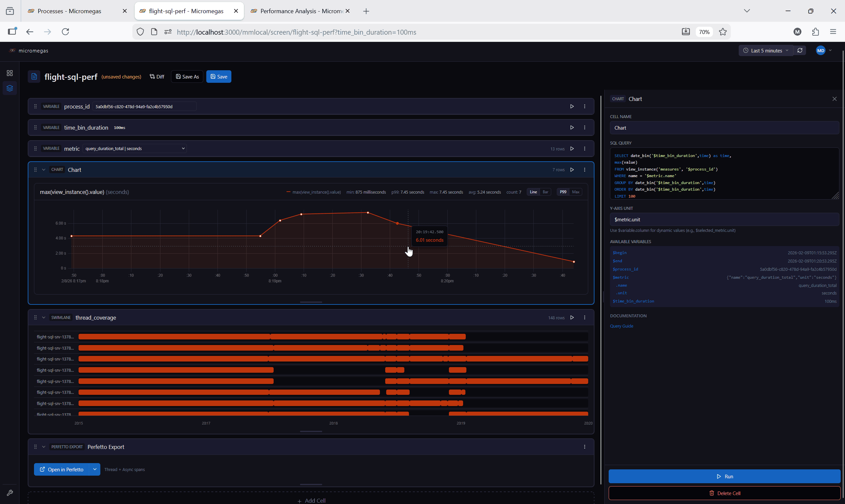
Task: Open the screens layers sidebar icon
Action: tap(10, 88)
